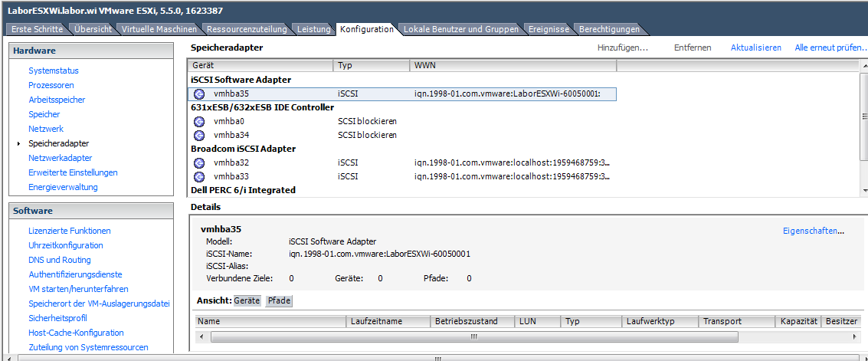Image resolution: width=868 pixels, height=361 pixels.
Task: Open VM starten/herunterfahren settings
Action: (79, 289)
